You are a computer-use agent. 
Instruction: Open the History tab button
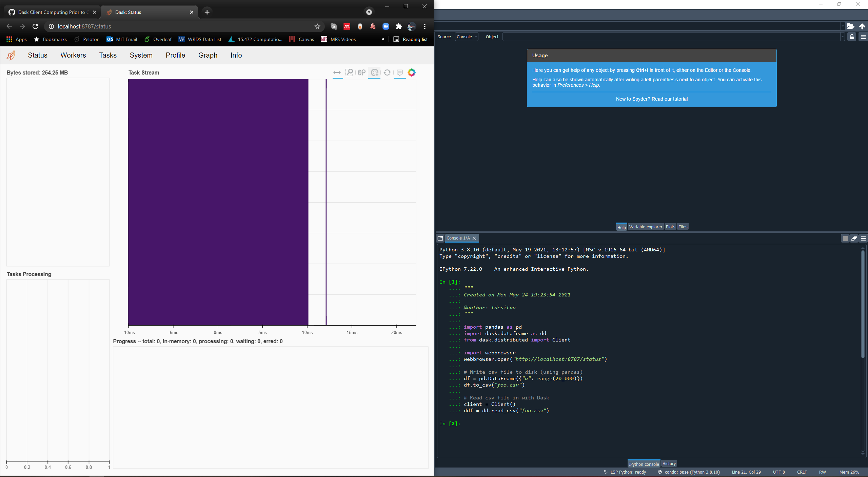point(669,464)
